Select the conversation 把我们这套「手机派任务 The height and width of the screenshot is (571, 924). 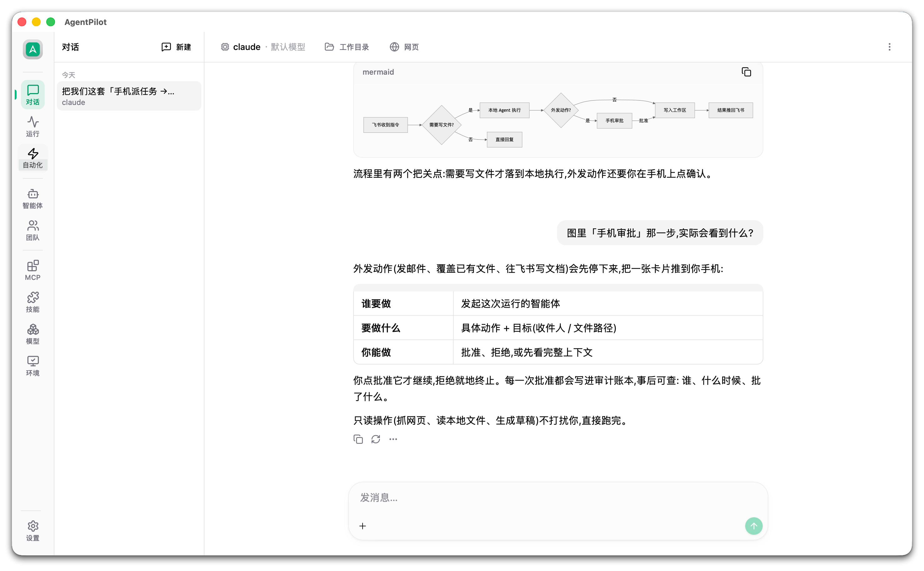129,96
